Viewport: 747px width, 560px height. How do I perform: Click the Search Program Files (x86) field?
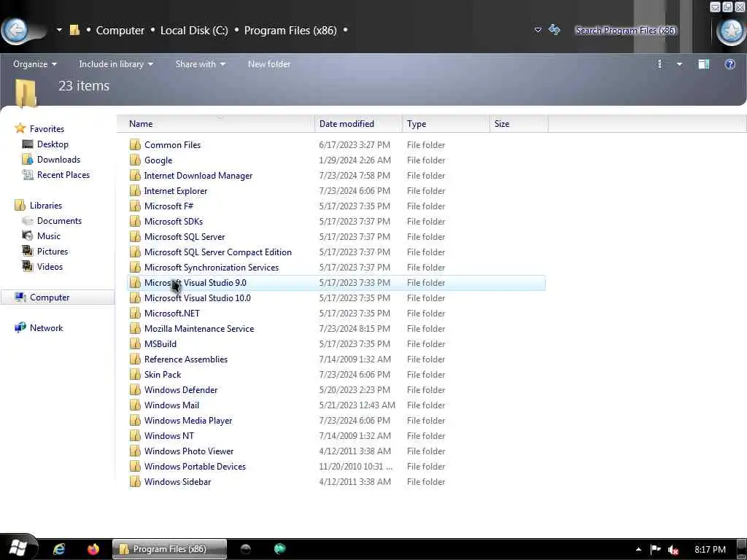click(x=625, y=31)
